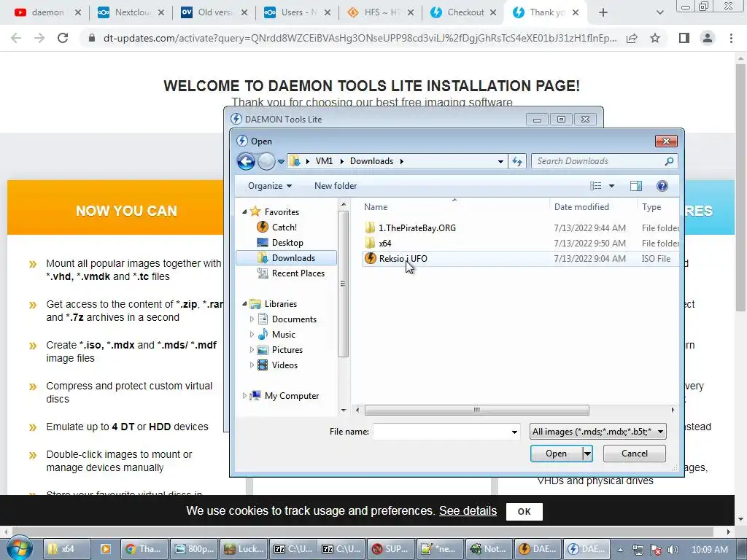The image size is (747, 560).
Task: Click the See details cookie link
Action: click(468, 511)
